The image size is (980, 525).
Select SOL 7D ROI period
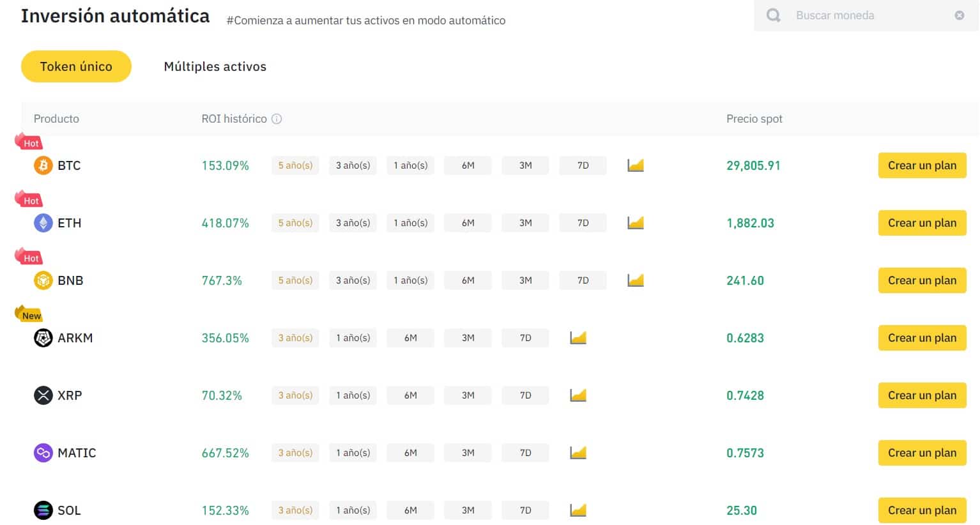(x=525, y=510)
